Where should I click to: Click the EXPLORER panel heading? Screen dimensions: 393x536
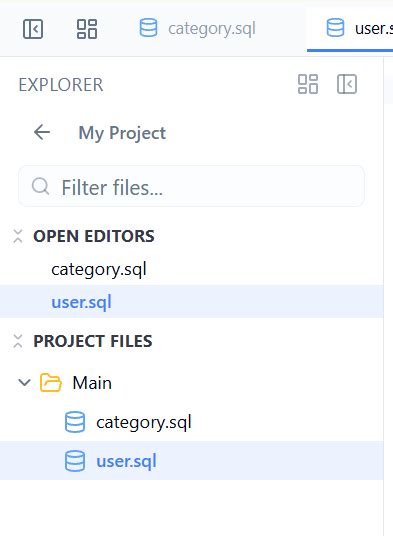pyautogui.click(x=61, y=85)
